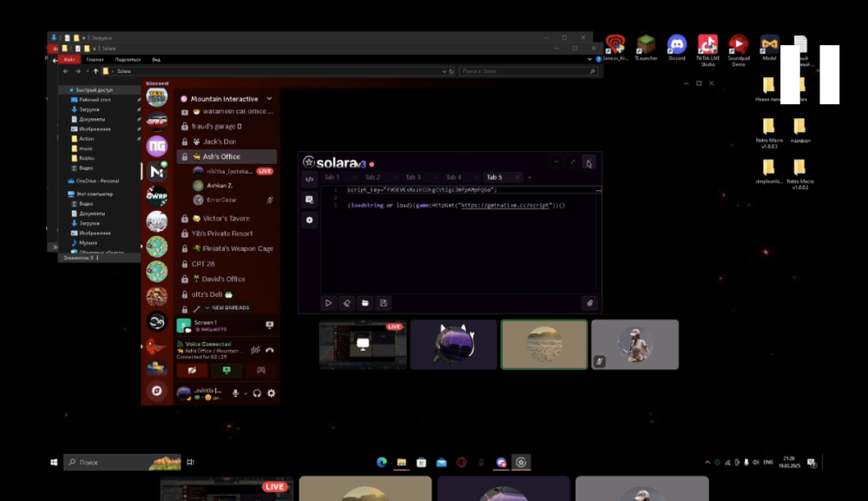Select Загрузки under Быстрый доступ in Explorer
Screen dimensions: 868x501
pyautogui.click(x=89, y=109)
